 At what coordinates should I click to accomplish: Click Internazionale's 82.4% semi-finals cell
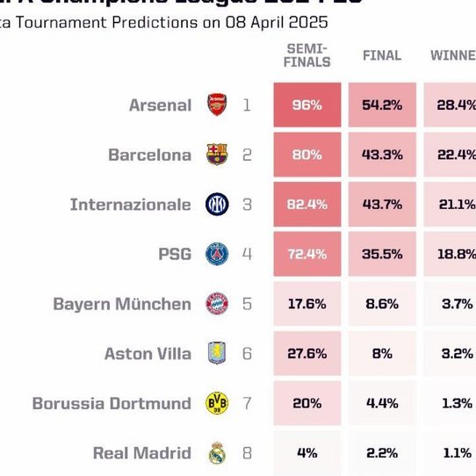[307, 205]
